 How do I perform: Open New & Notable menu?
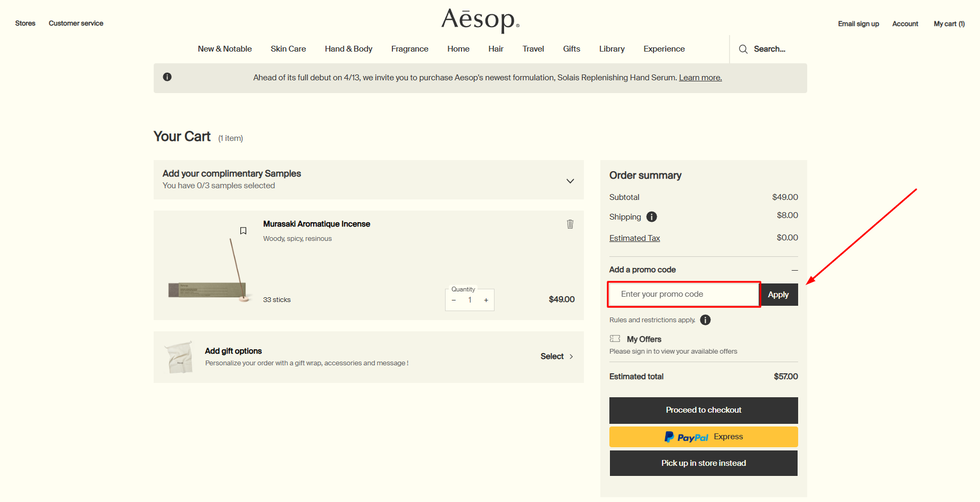[225, 49]
